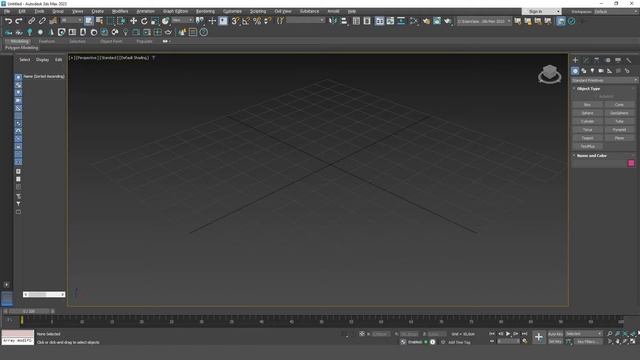The height and width of the screenshot is (360, 640).
Task: Go to the start frame
Action: coord(492,334)
